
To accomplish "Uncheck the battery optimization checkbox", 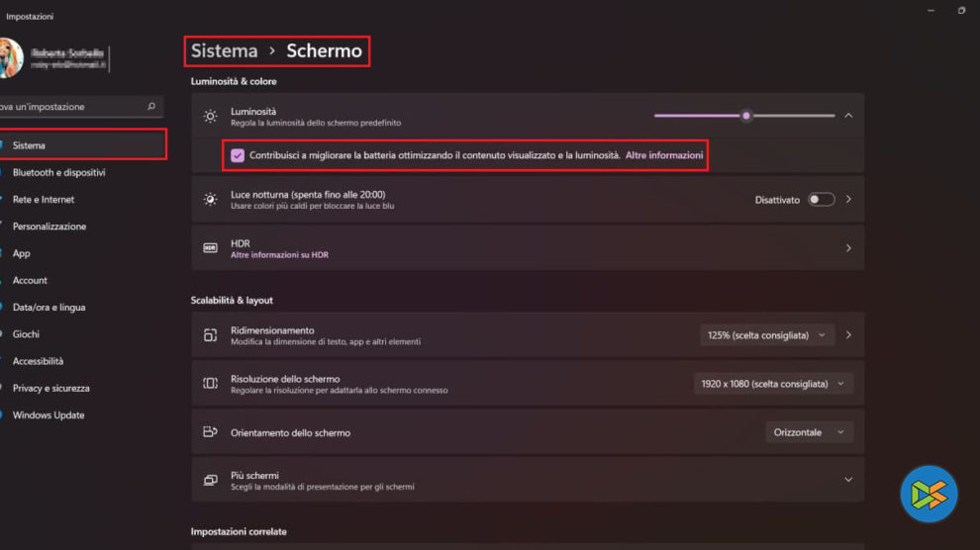I will 238,155.
